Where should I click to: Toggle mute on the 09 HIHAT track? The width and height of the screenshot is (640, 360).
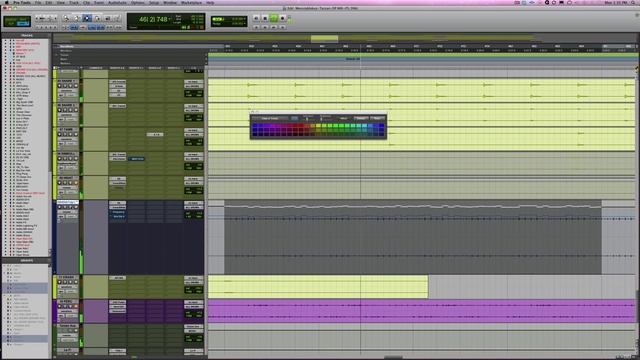point(76,183)
